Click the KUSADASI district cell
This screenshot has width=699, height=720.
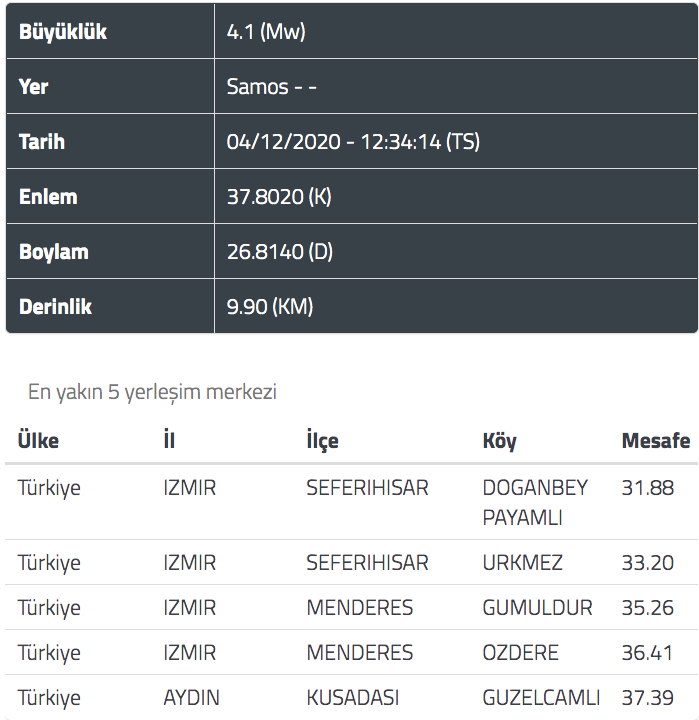353,698
